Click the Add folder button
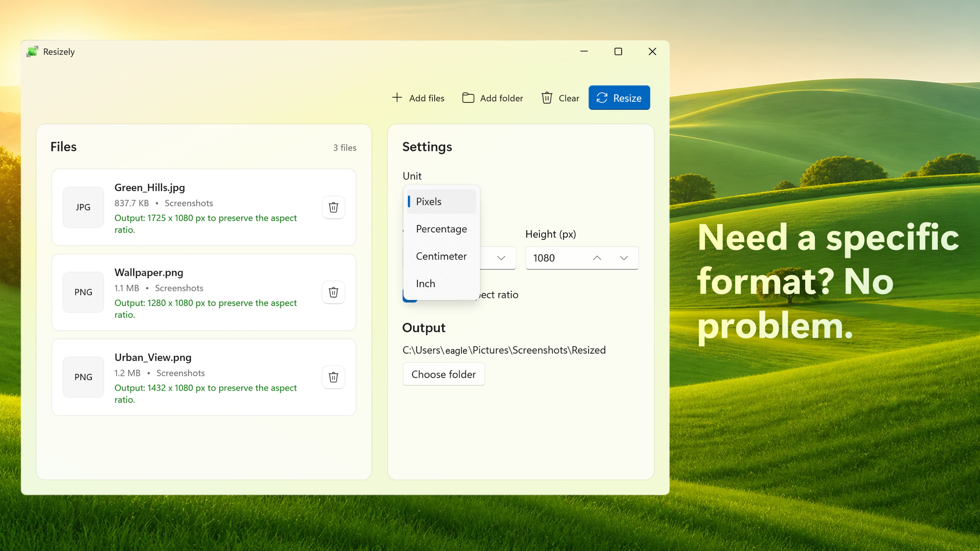 coord(493,98)
